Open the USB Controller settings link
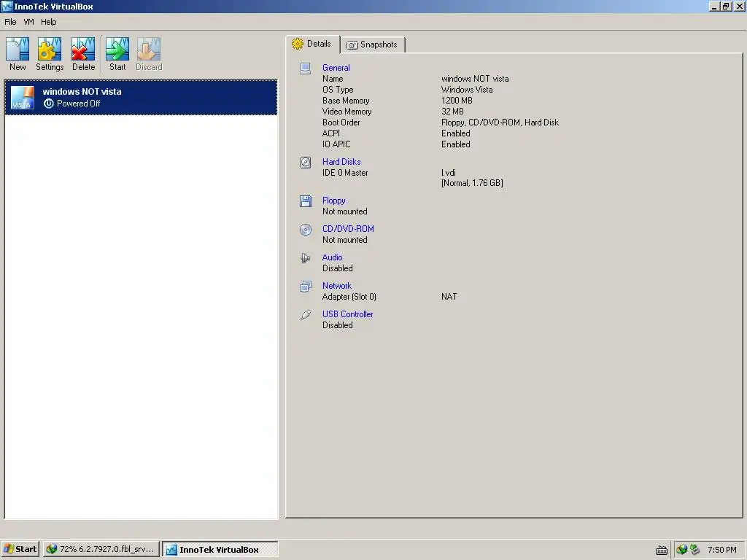747x560 pixels. [347, 314]
